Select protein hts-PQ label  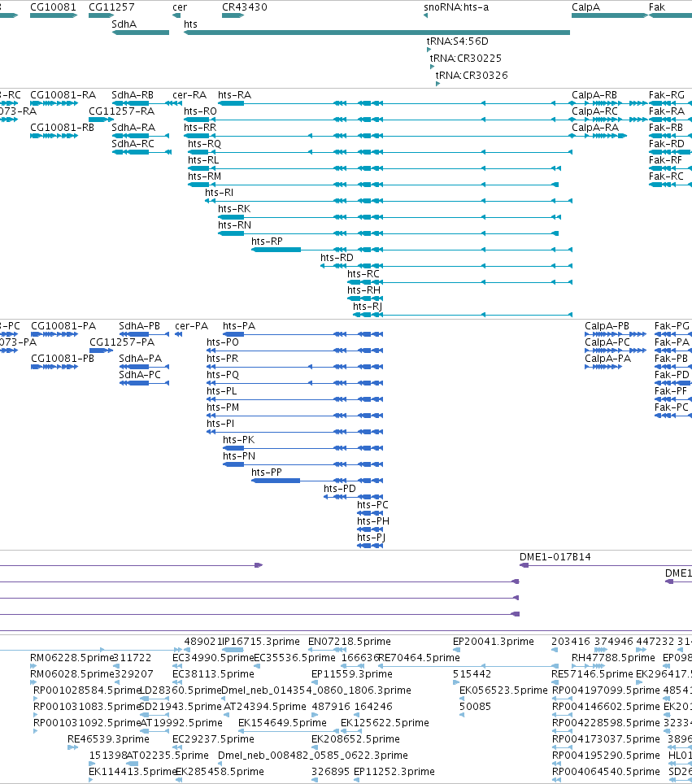tap(223, 374)
